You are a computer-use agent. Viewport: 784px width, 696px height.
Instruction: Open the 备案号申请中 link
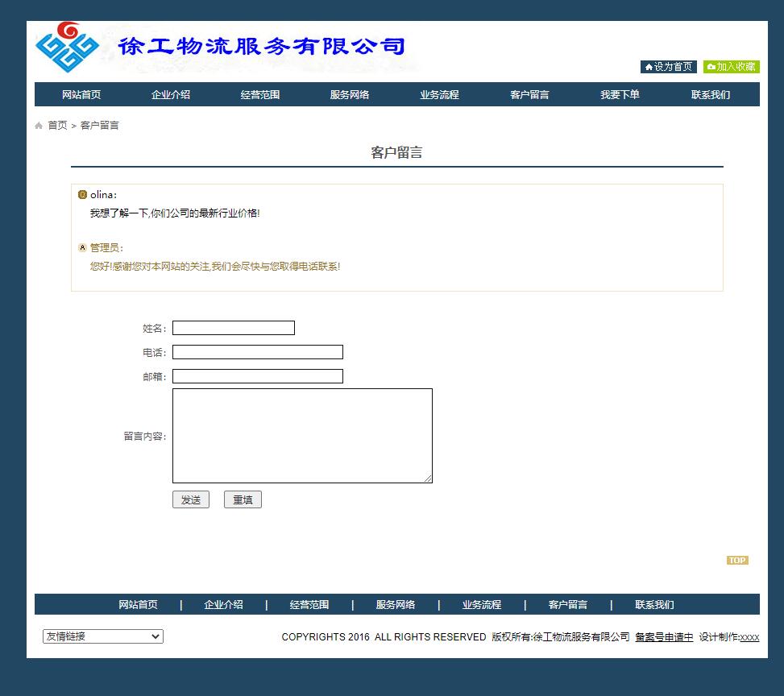[x=662, y=636]
